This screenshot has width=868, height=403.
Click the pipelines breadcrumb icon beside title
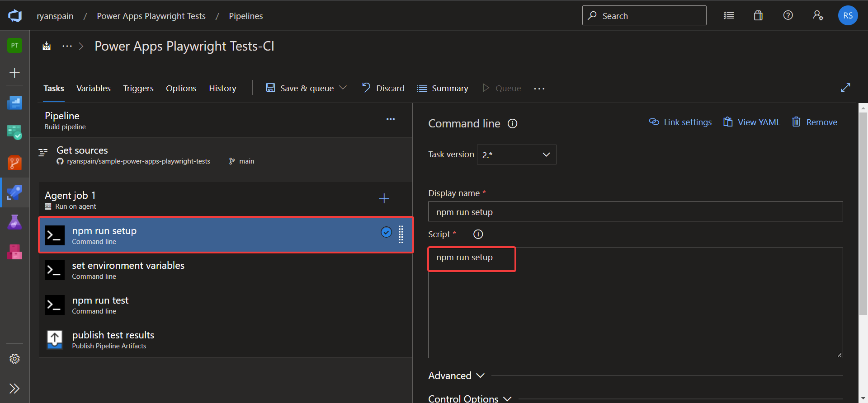point(47,46)
